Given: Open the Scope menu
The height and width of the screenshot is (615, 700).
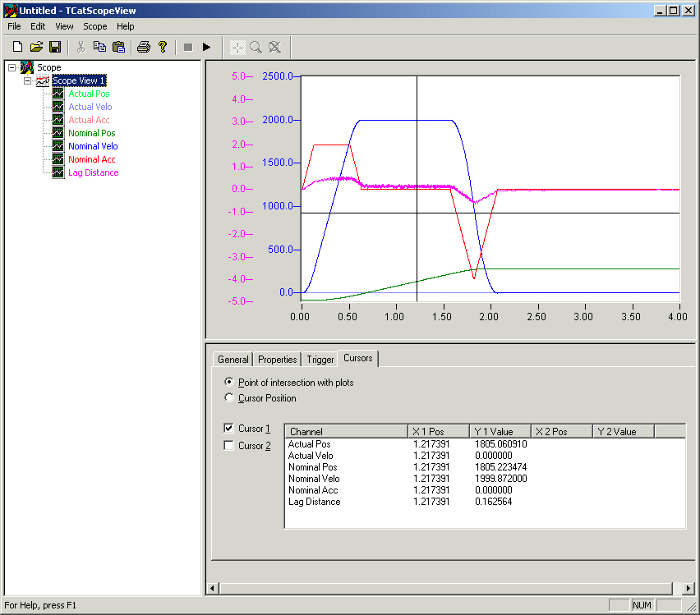Looking at the screenshot, I should (95, 26).
